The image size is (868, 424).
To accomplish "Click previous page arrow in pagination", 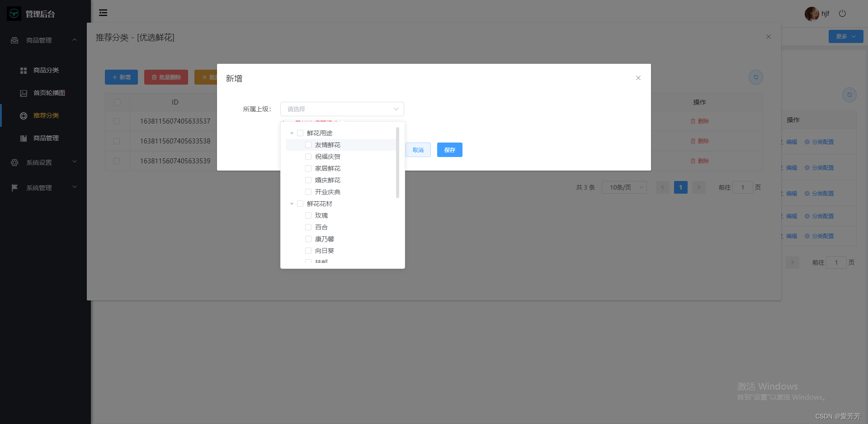I will [x=663, y=187].
